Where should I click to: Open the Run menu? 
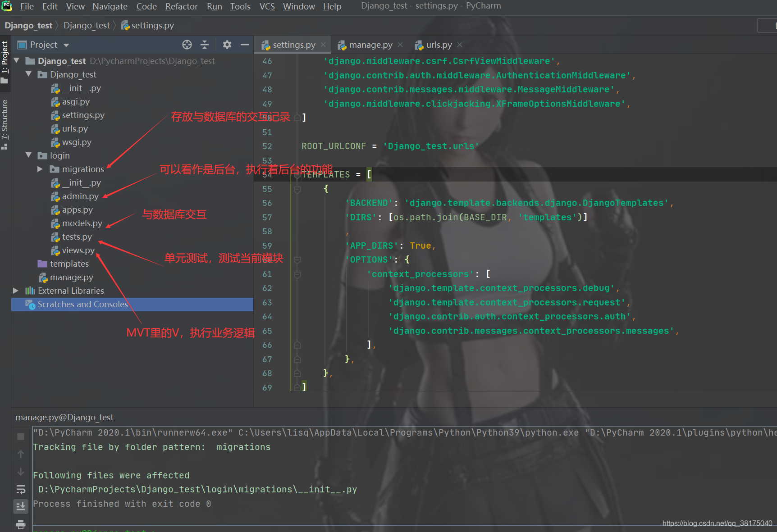214,6
